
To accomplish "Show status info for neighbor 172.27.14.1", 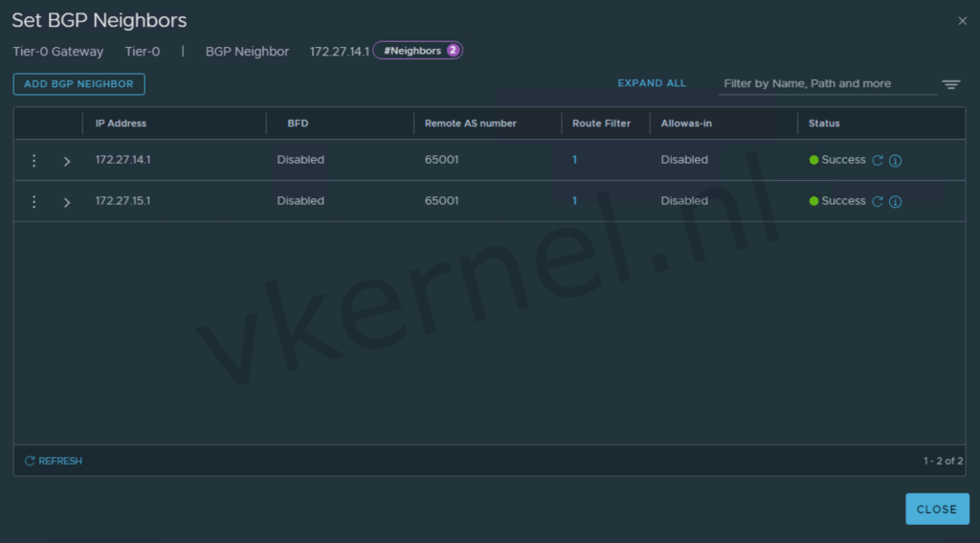I will (896, 161).
